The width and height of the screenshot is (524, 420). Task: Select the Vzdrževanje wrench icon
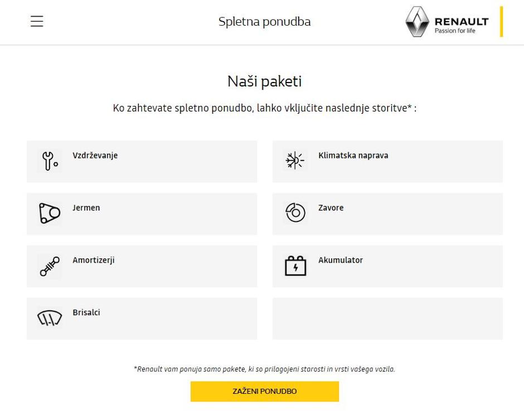pos(49,160)
